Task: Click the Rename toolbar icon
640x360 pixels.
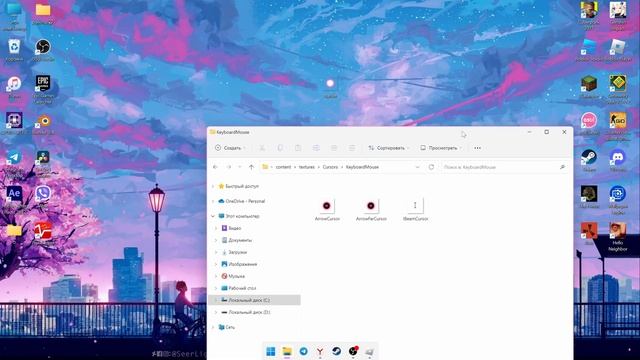Action: 316,148
